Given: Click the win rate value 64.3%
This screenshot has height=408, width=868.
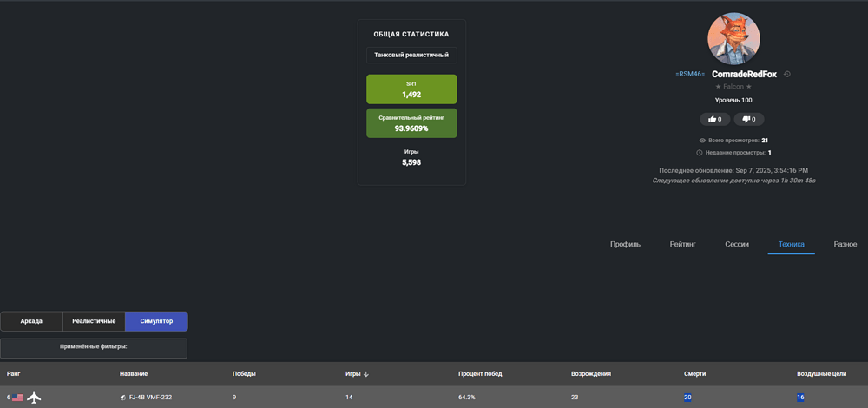Looking at the screenshot, I should coord(467,398).
